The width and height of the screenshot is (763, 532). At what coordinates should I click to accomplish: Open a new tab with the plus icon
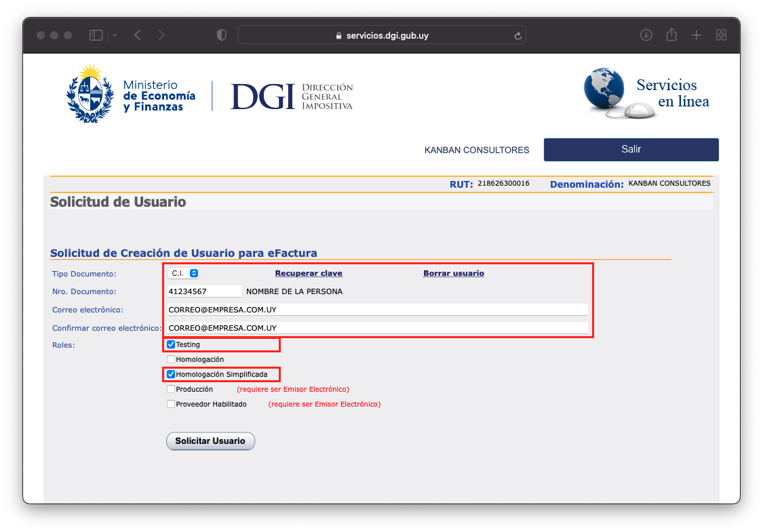click(696, 35)
